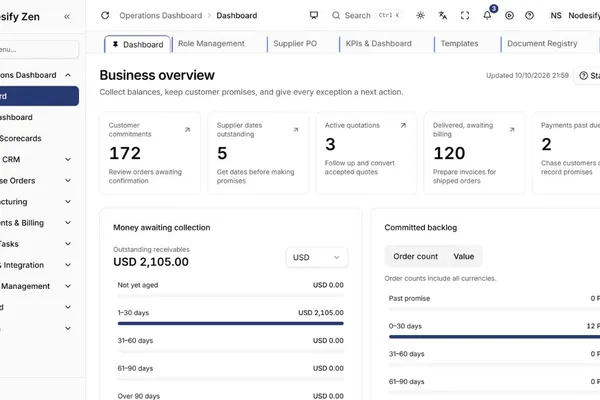The width and height of the screenshot is (600, 400).
Task: Expand the CRM sidebar section
Action: pos(68,159)
